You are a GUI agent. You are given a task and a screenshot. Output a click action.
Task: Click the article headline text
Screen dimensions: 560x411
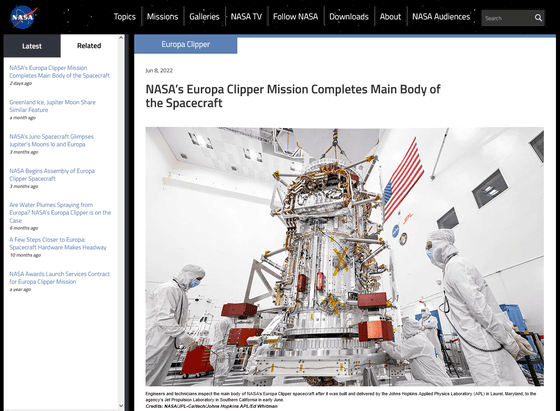click(293, 96)
